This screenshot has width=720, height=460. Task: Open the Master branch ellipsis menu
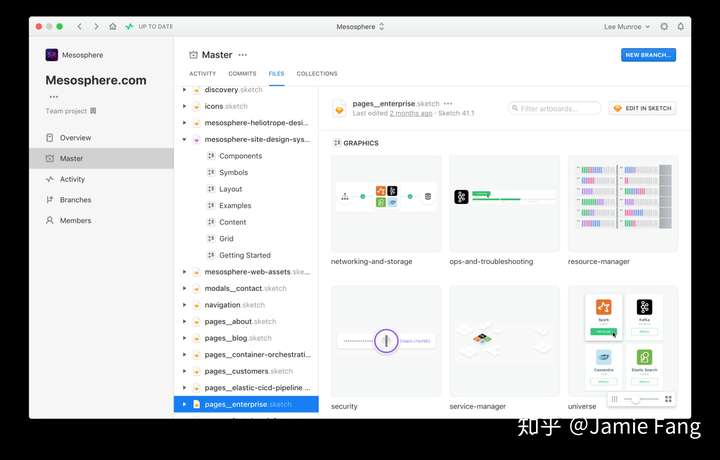242,55
